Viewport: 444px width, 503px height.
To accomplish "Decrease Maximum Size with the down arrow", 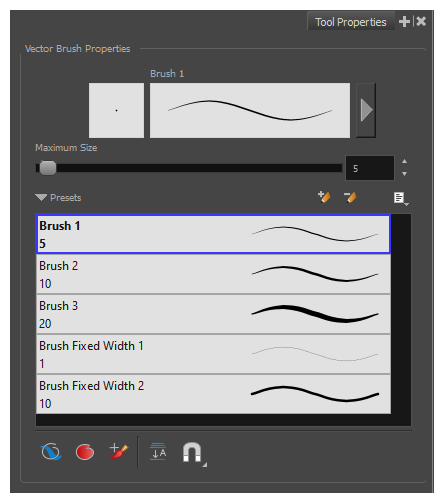I will tap(404, 174).
